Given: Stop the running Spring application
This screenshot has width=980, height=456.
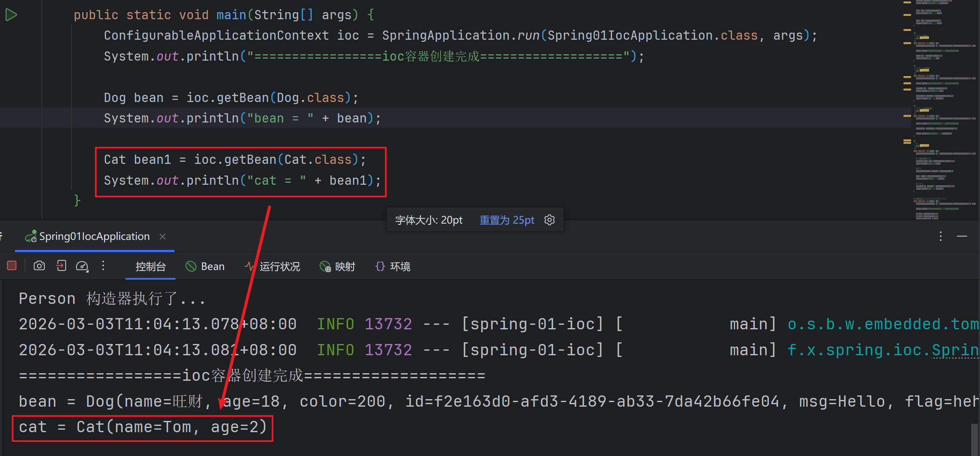Looking at the screenshot, I should (x=12, y=266).
